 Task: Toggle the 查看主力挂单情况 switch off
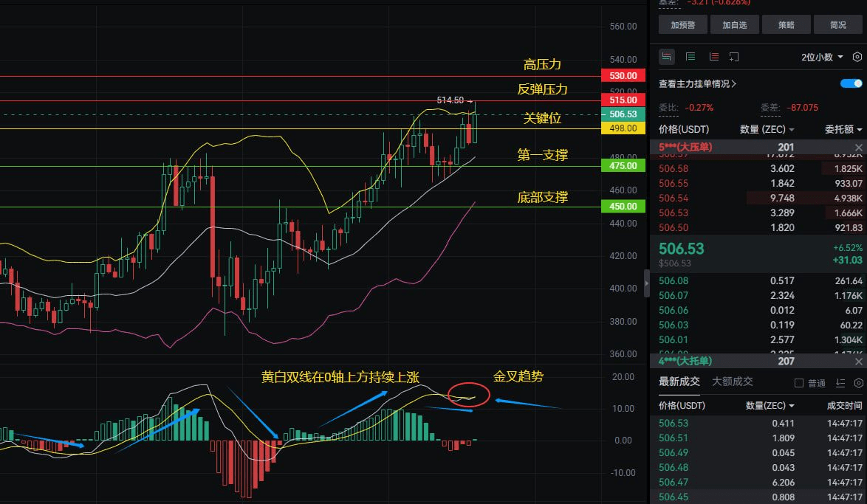click(x=851, y=83)
